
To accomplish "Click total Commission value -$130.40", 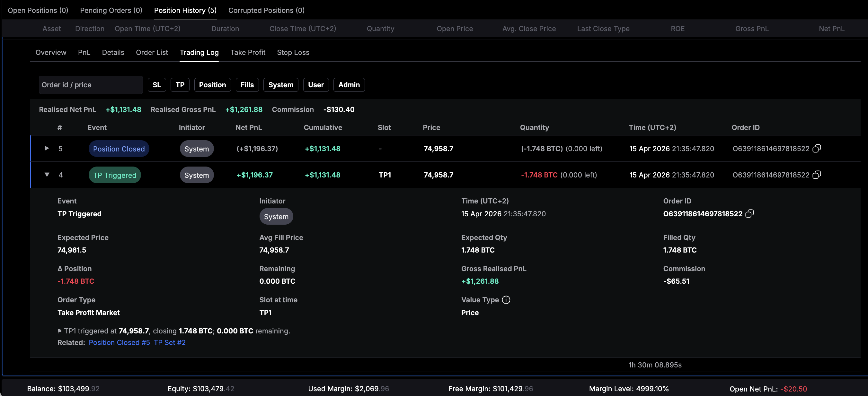I will tap(339, 109).
